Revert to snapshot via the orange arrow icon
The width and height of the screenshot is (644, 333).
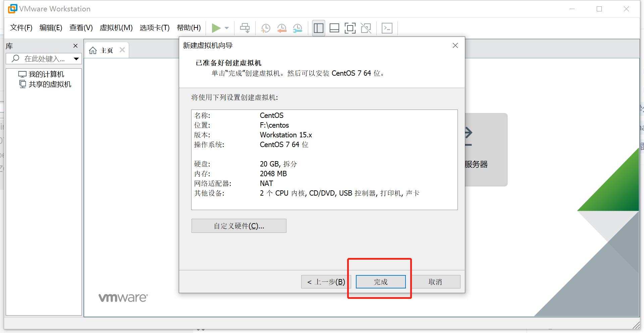(282, 28)
